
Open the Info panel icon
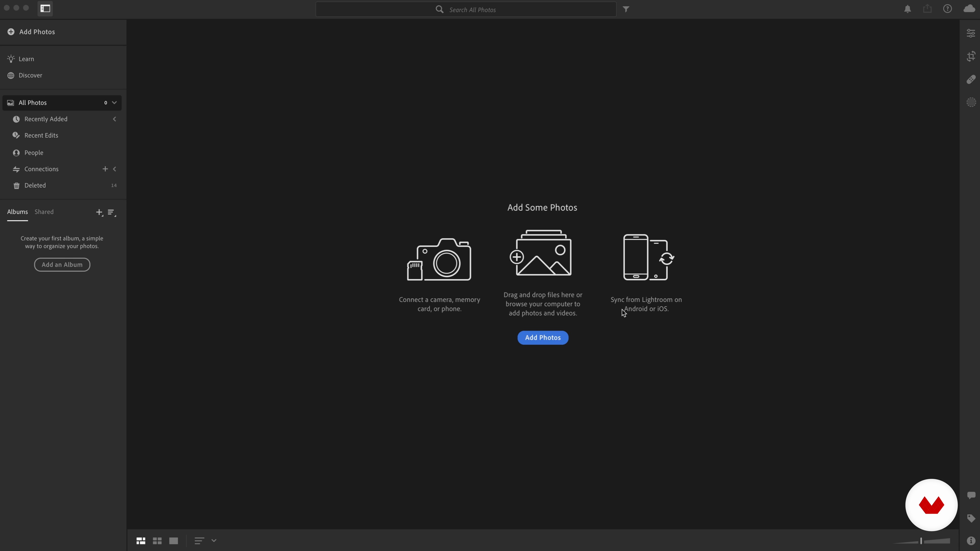click(x=971, y=541)
